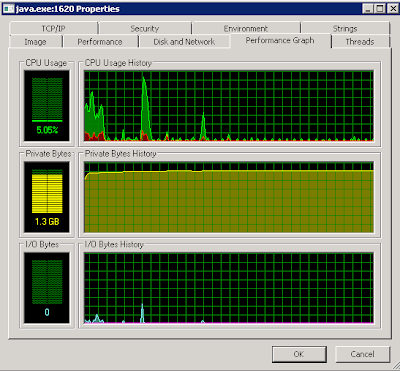Click the Private Bytes History graph

(229, 197)
